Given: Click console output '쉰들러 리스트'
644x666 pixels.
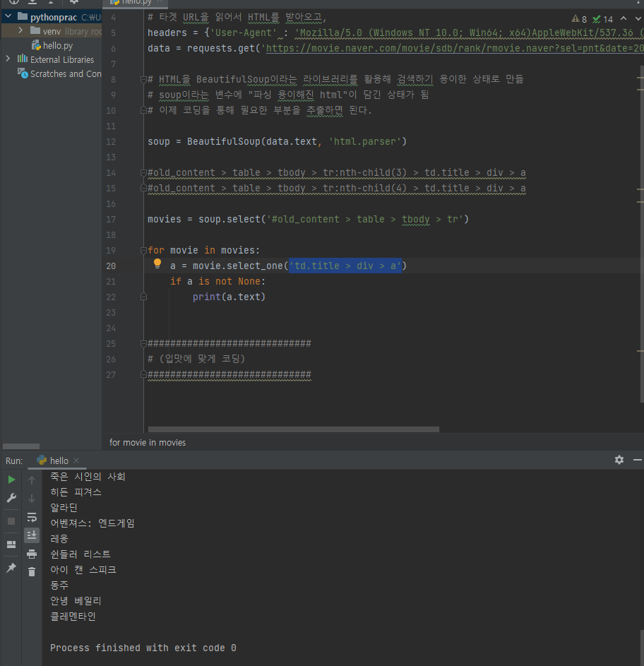Looking at the screenshot, I should point(80,554).
